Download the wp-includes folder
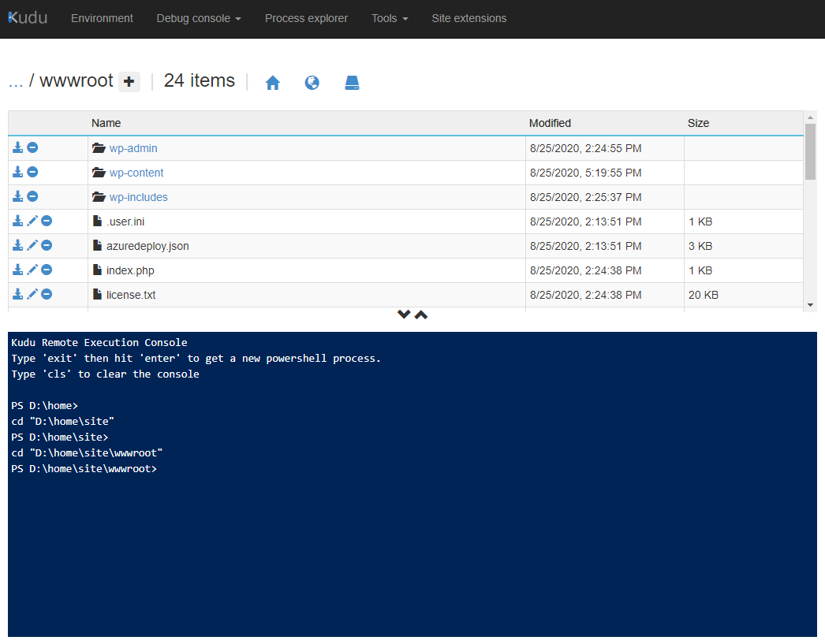825x644 pixels. (x=18, y=196)
